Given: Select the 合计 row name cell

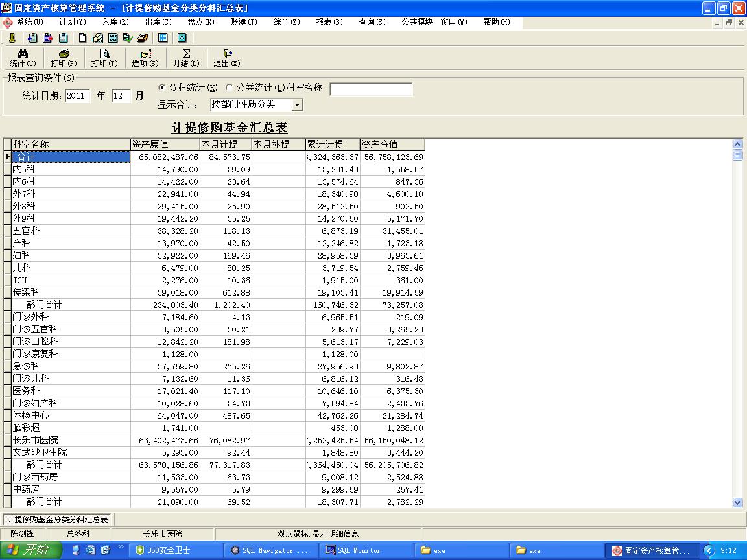Looking at the screenshot, I should coord(71,157).
